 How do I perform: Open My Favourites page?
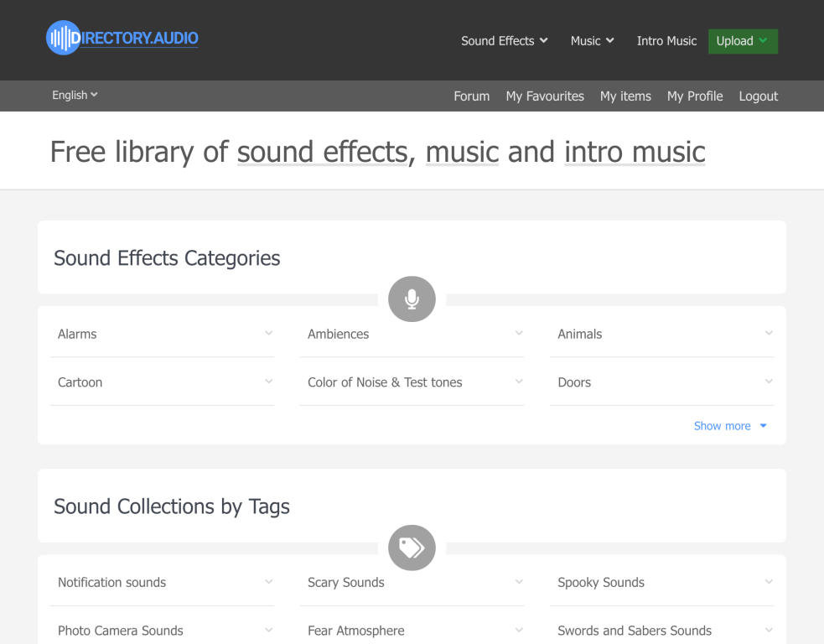[544, 96]
